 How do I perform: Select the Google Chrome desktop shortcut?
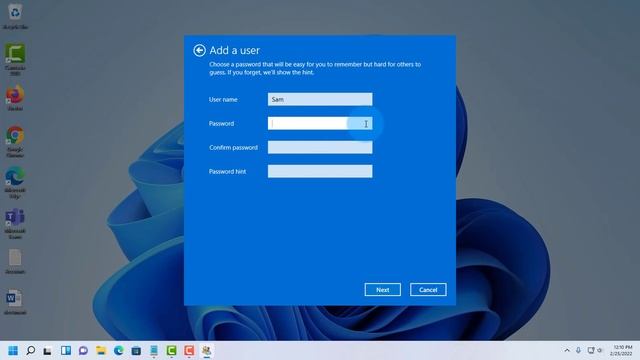click(15, 141)
